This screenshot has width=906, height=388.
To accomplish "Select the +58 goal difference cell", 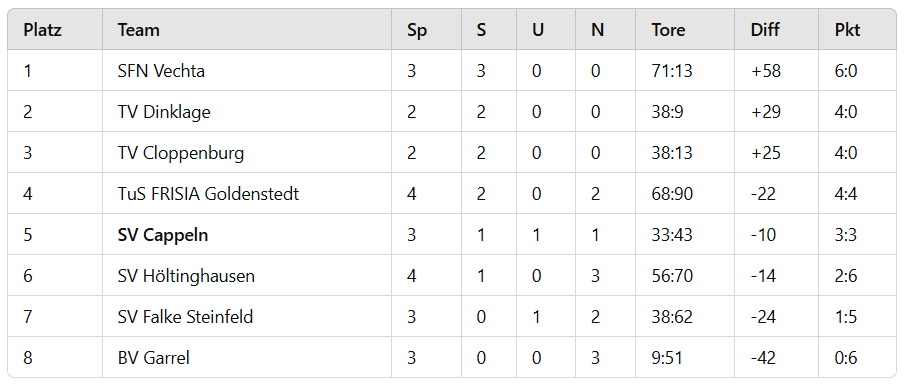I will pos(766,71).
